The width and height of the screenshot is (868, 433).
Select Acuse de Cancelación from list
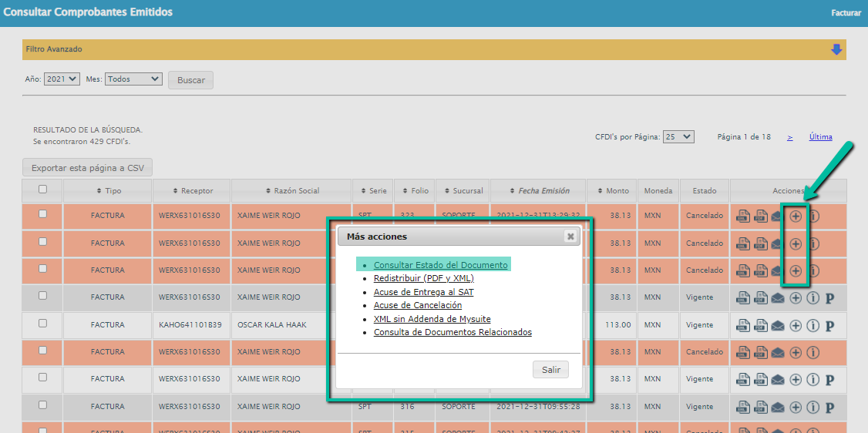point(417,306)
